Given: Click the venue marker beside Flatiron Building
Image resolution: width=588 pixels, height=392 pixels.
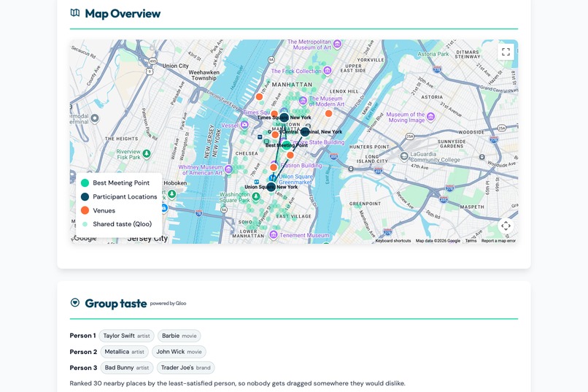Looking at the screenshot, I should click(x=274, y=167).
